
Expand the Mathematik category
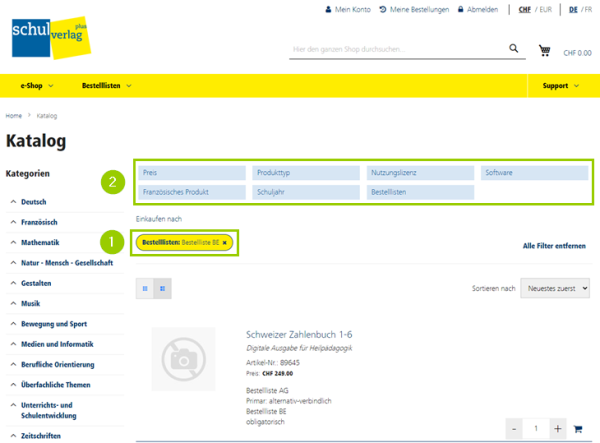click(40, 242)
